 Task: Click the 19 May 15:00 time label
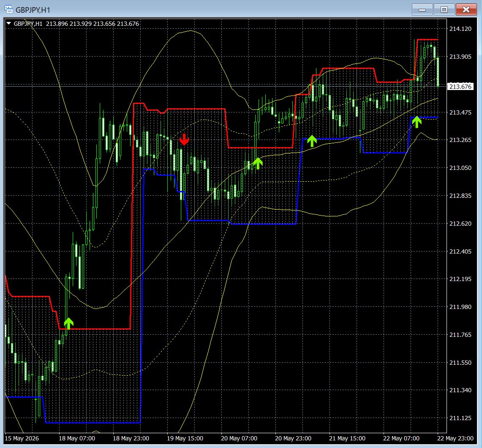[x=185, y=438]
